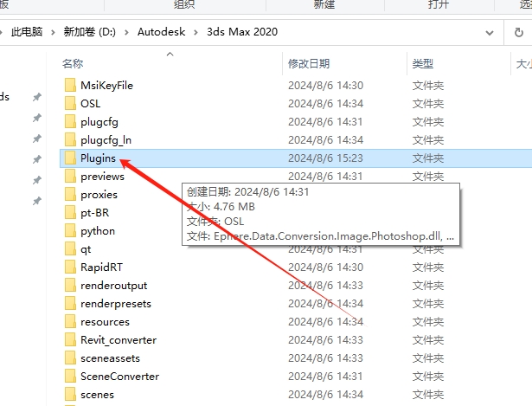Select the renderoutput folder name

point(114,286)
